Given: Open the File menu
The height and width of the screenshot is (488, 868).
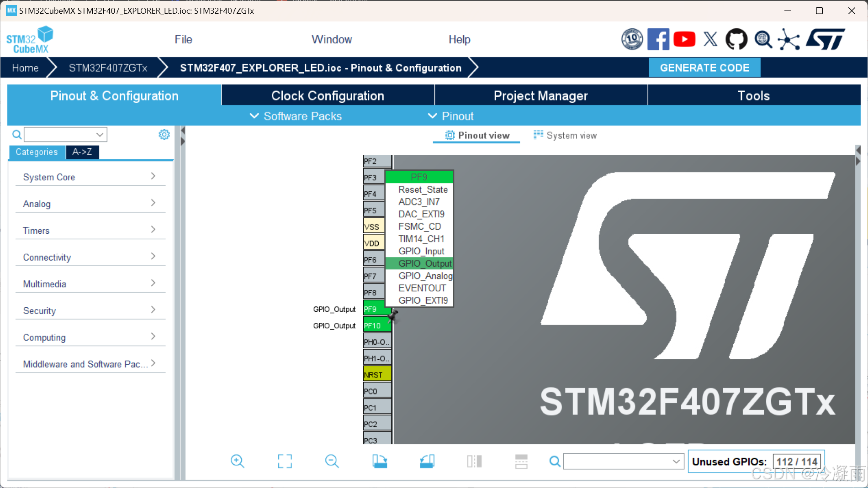Looking at the screenshot, I should pyautogui.click(x=183, y=39).
